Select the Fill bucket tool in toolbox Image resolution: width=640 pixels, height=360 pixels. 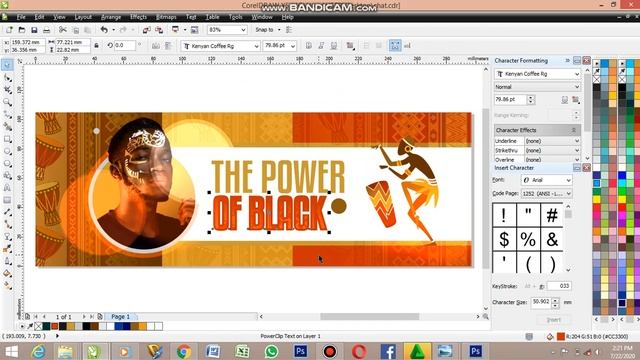coord(7,273)
